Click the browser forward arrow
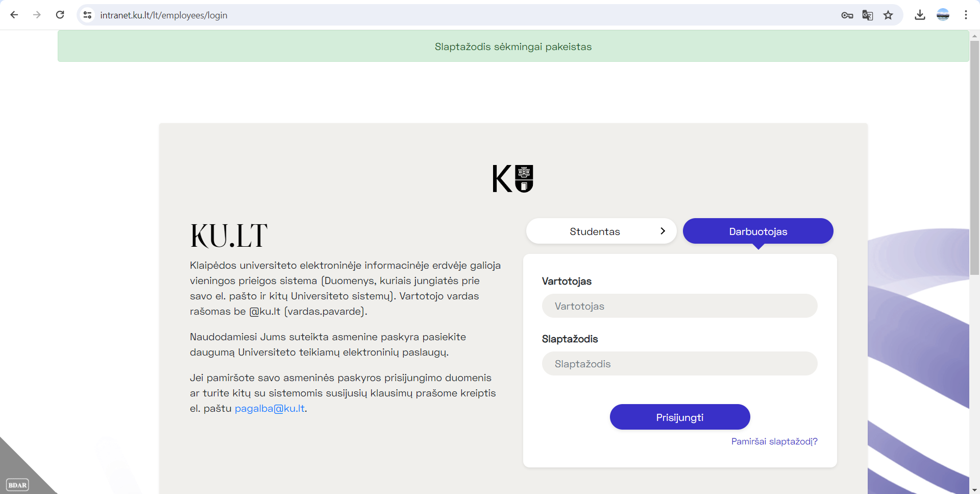This screenshot has width=980, height=494. pyautogui.click(x=37, y=15)
